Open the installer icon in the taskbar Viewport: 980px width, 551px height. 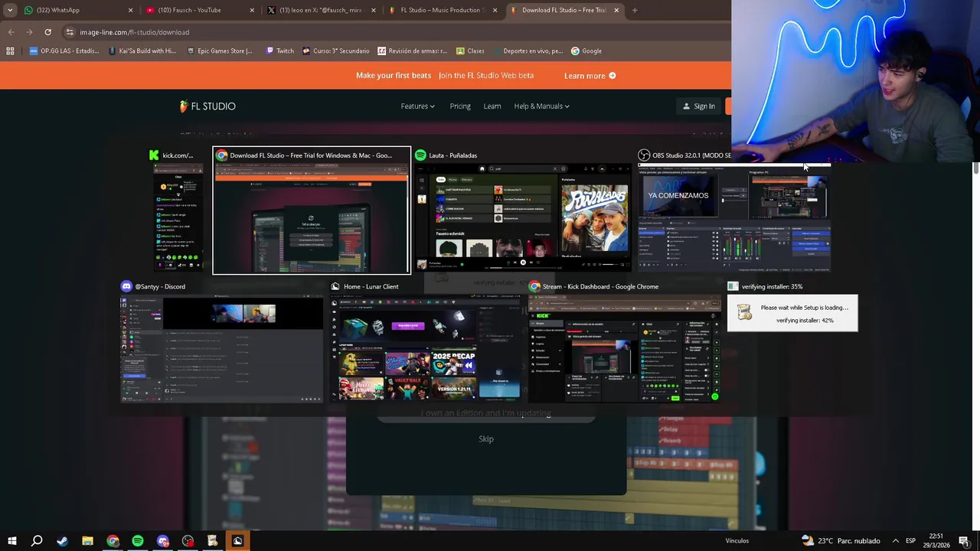pos(212,541)
